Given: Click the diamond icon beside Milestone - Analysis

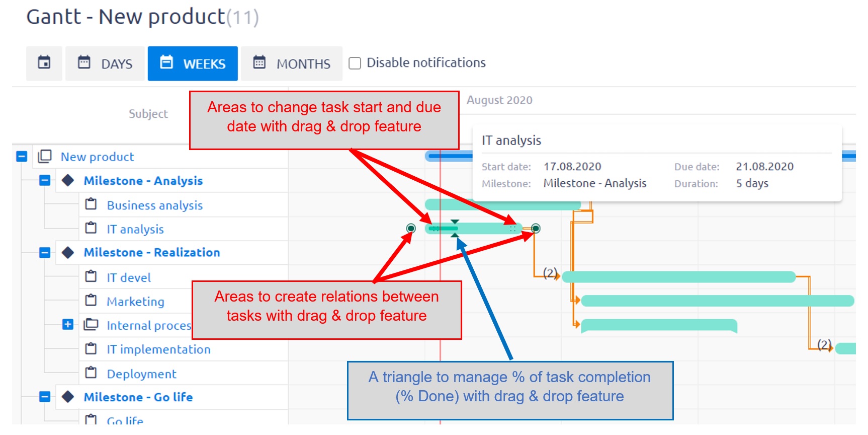Looking at the screenshot, I should click(68, 180).
